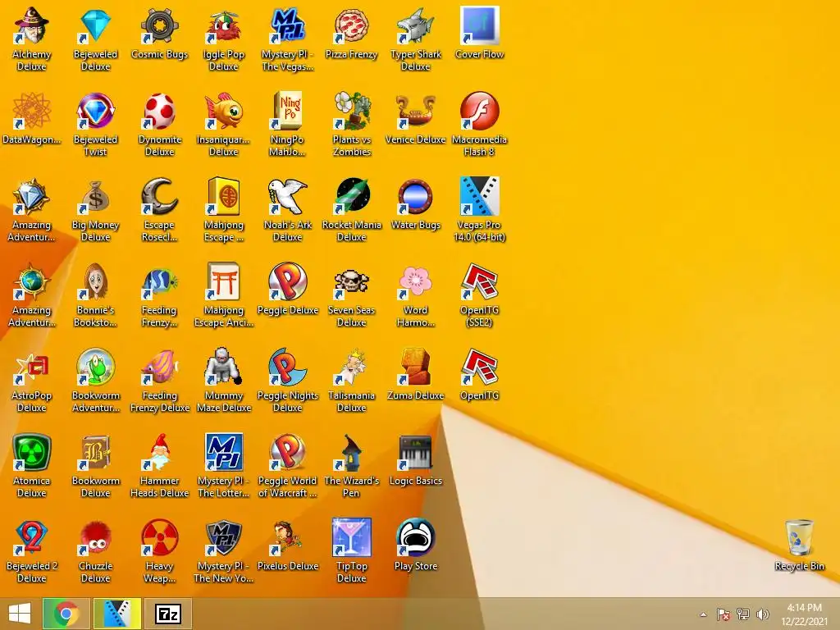
Task: Launch Google Chrome from the taskbar
Action: point(66,614)
